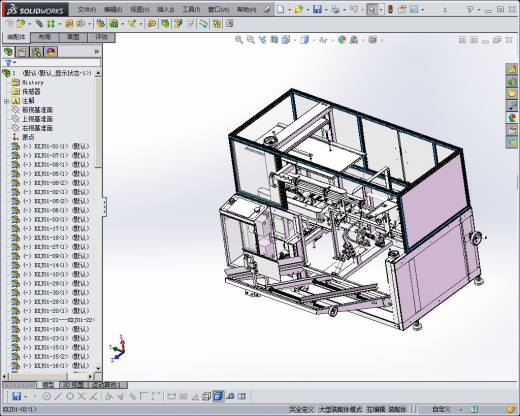
Task: Click the Mate paperclip icon
Action: [39, 24]
